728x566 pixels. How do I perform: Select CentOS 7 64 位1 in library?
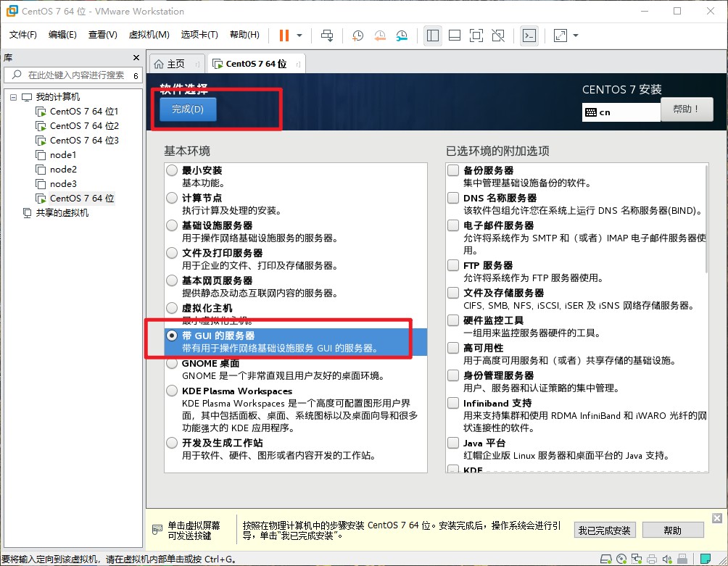[x=78, y=112]
